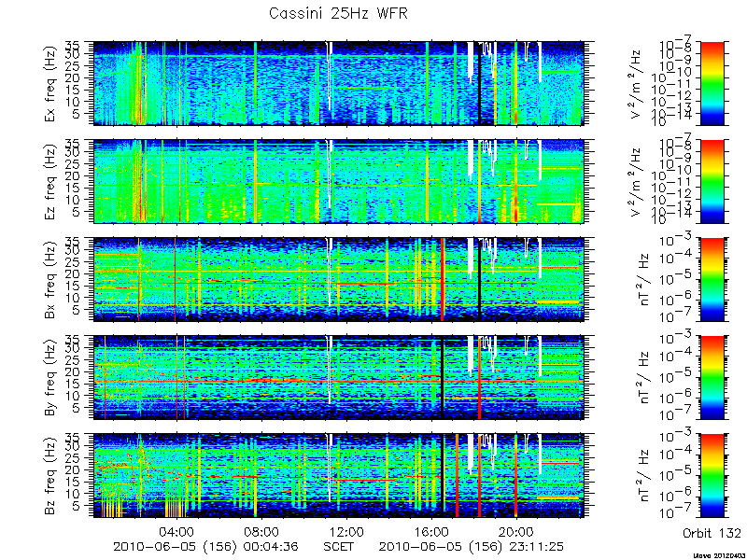Select the 'Bz freq (Hz)' axis label
Viewport: 747px width, 560px height.
pos(50,476)
